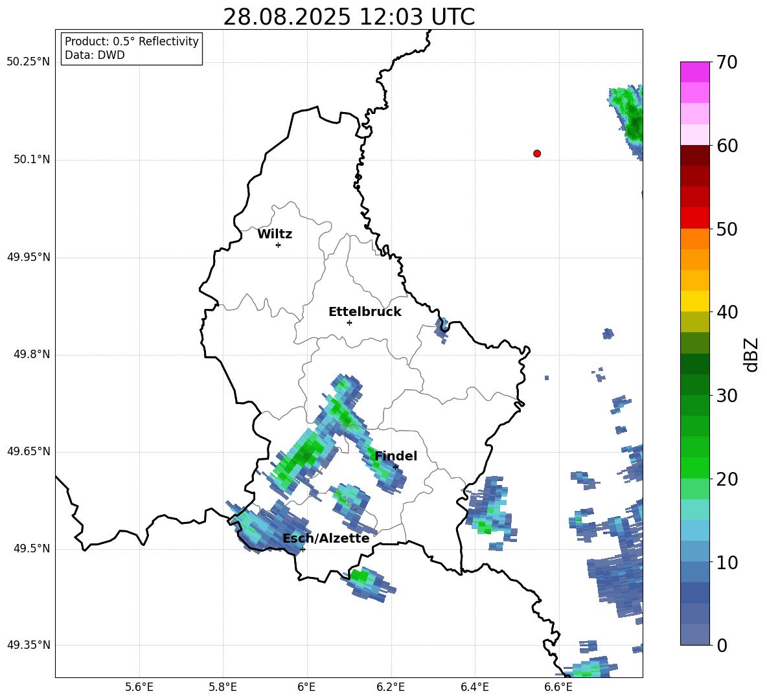Viewport: 767px width, 700px height.
Task: Click the dark maroon colorbar band below 60
Action: pos(694,155)
